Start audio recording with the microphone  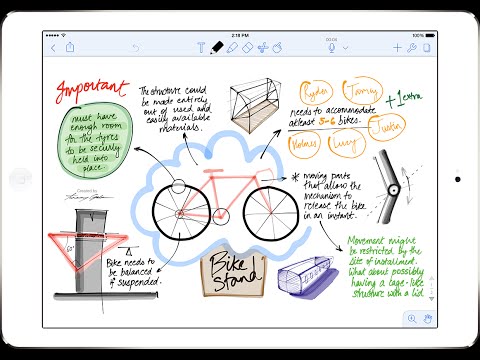coord(332,48)
